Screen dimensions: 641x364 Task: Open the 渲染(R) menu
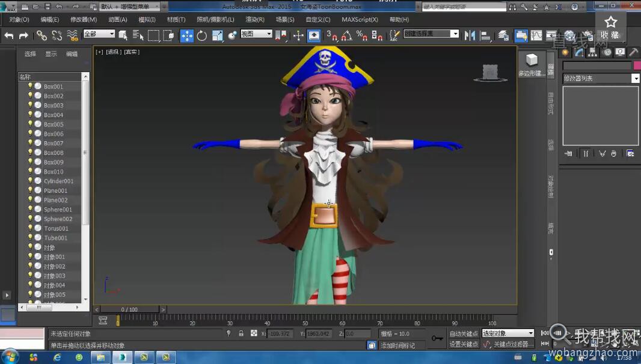[255, 20]
